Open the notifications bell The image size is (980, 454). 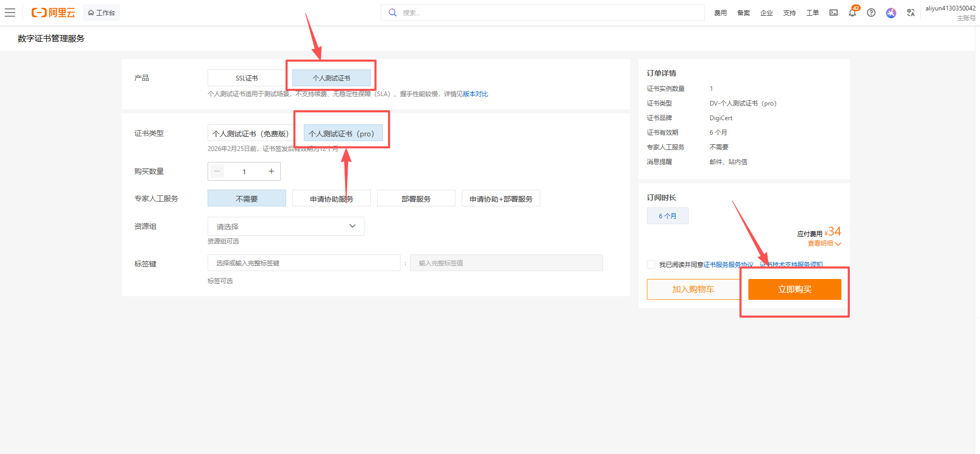coord(852,13)
